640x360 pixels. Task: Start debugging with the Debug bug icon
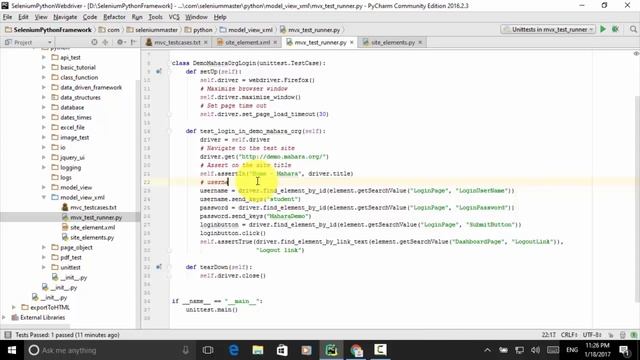[x=616, y=29]
